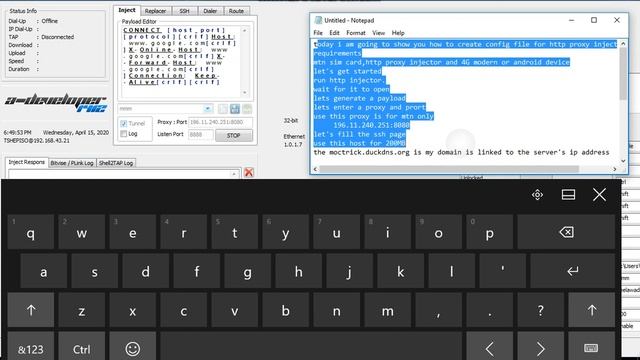The height and width of the screenshot is (360, 640).
Task: Open Notepad View menu
Action: pos(378,33)
